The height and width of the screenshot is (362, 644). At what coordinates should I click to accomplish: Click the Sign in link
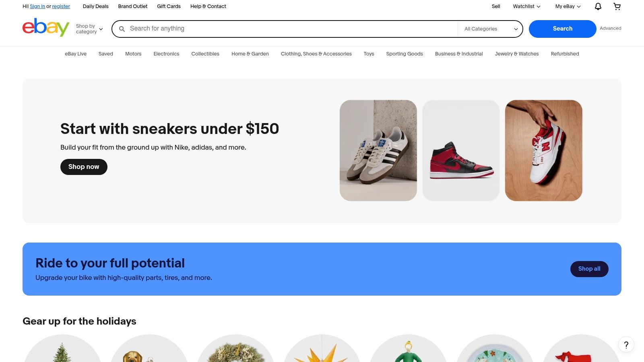pyautogui.click(x=37, y=6)
